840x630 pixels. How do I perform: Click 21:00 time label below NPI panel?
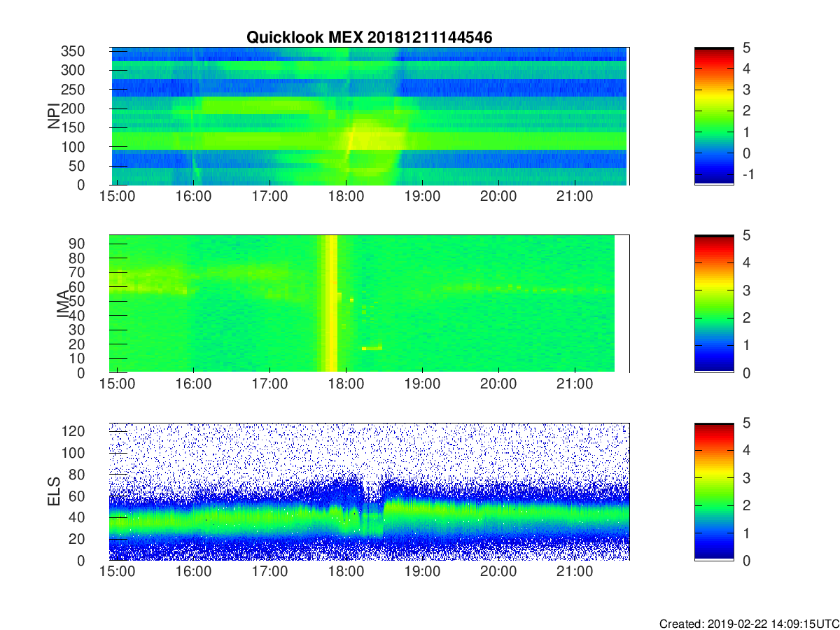[x=575, y=197]
